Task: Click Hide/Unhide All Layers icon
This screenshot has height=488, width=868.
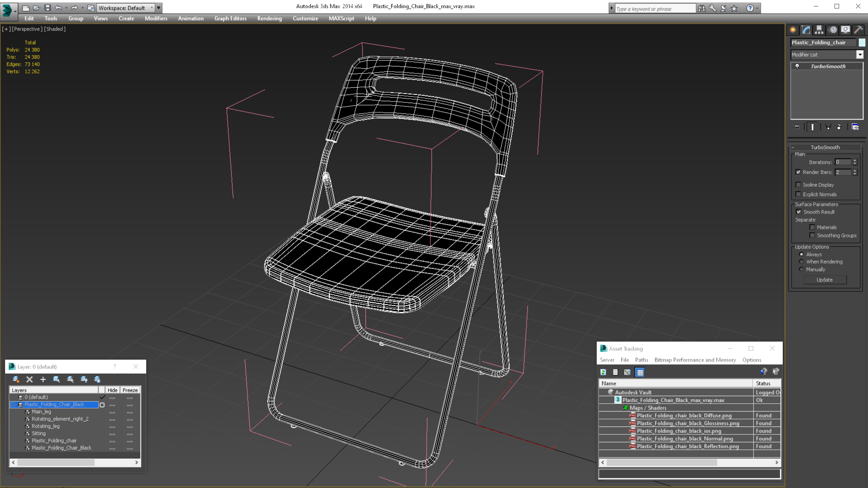Action: click(x=84, y=379)
